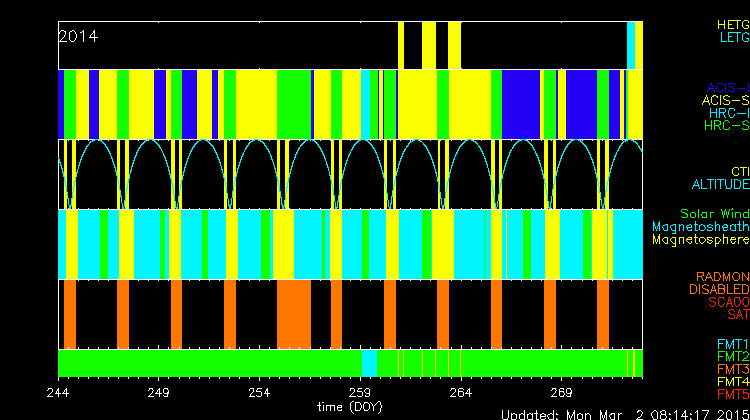Click the 2014 year label

78,36
